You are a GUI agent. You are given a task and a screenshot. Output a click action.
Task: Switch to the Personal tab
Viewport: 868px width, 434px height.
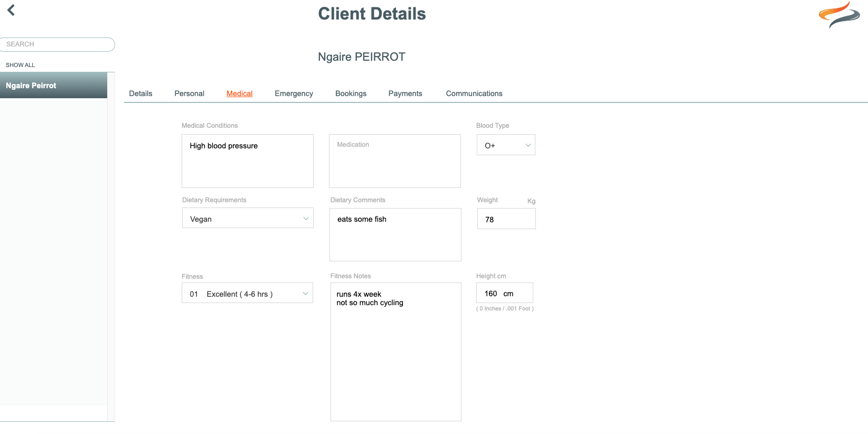pos(189,93)
